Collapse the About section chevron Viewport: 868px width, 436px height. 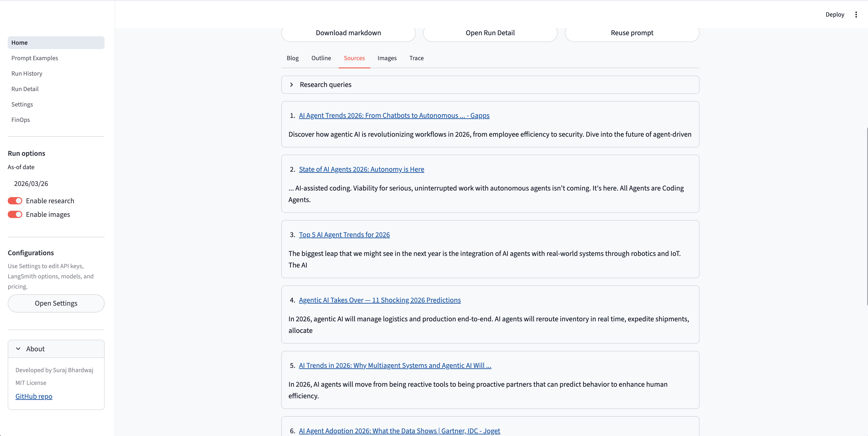click(18, 349)
